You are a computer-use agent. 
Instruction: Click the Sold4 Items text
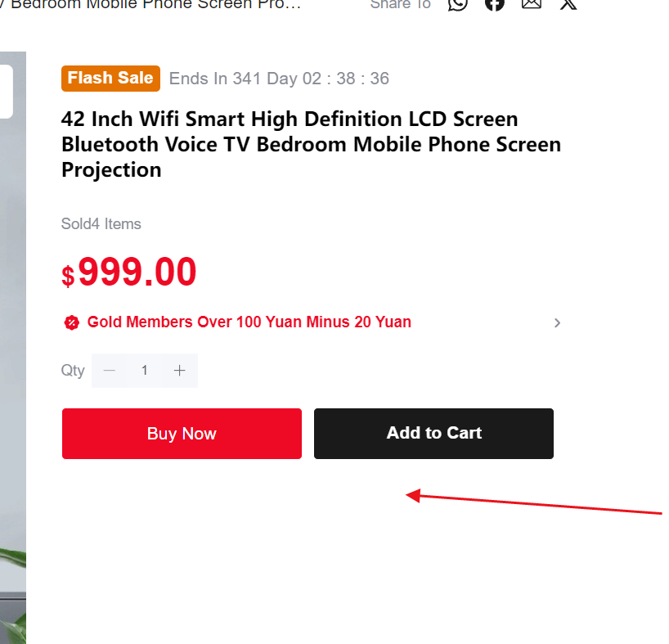coord(101,223)
